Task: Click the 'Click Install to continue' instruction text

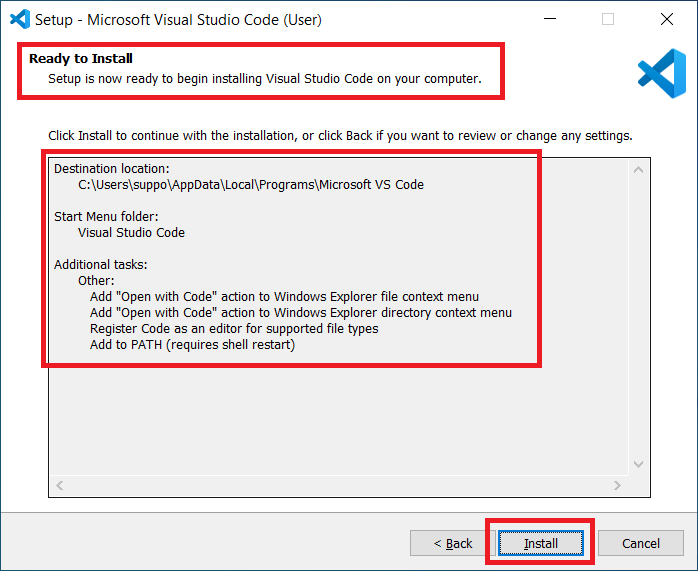Action: pyautogui.click(x=341, y=136)
